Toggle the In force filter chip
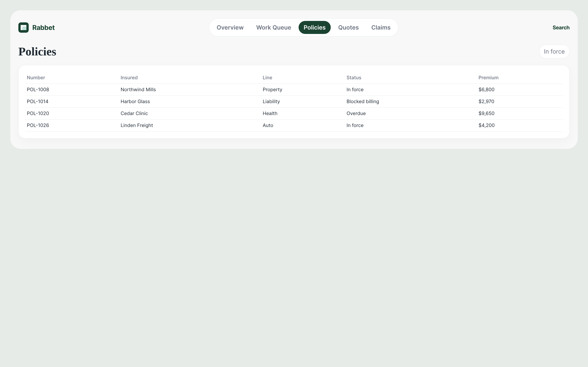This screenshot has height=367, width=588. [554, 51]
